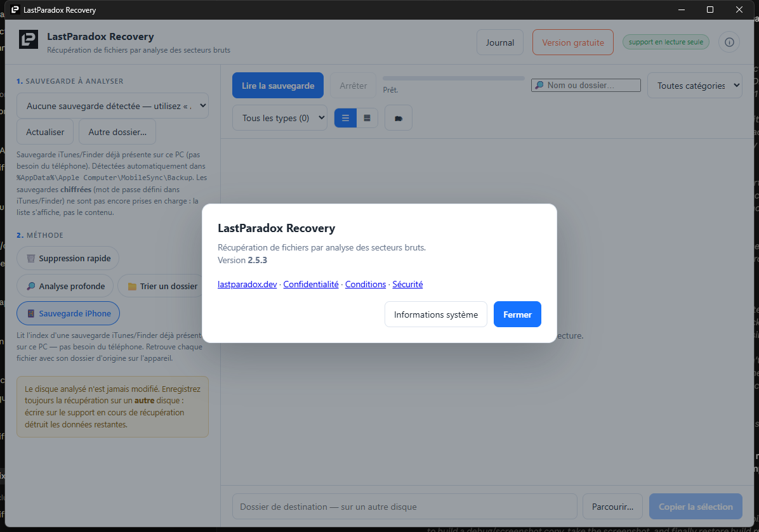This screenshot has width=759, height=532.
Task: Select Sauvegarde iPhone method
Action: [x=69, y=313]
